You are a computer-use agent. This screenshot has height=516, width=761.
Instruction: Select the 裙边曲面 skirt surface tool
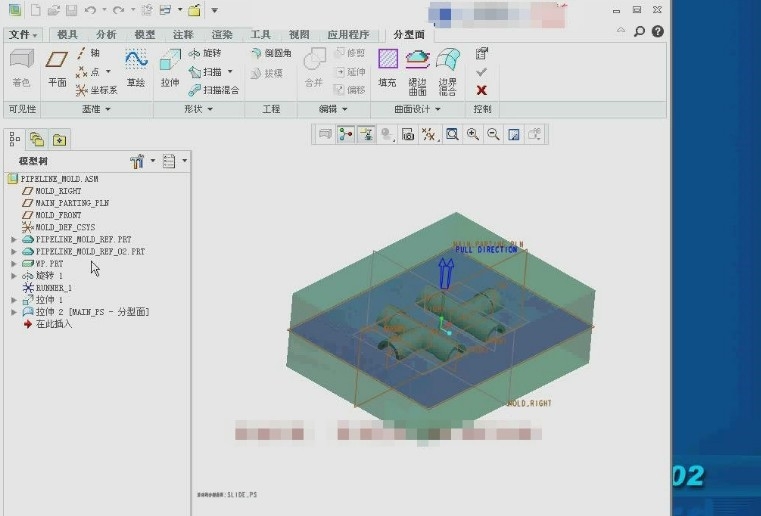[x=417, y=72]
